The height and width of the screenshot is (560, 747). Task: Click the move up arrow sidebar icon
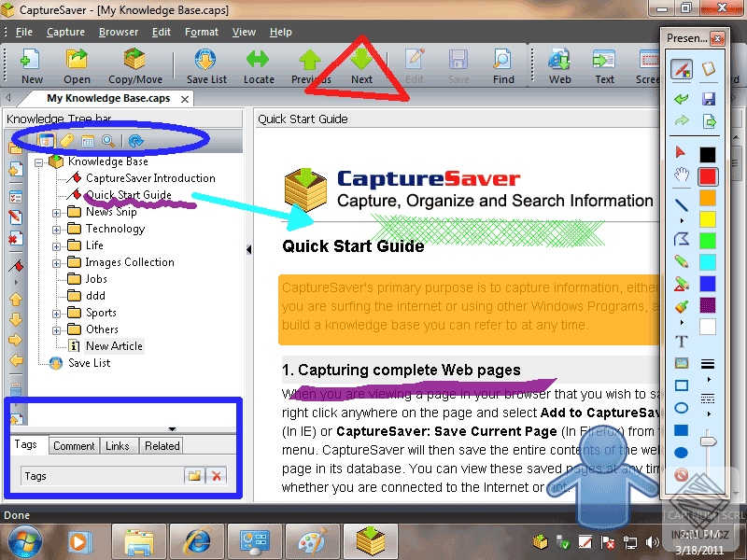[15, 299]
